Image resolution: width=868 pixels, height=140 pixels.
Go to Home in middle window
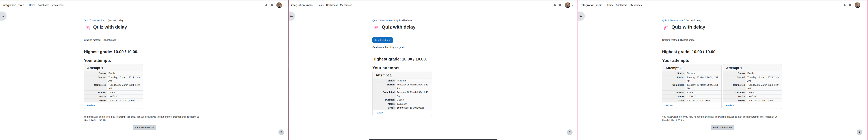click(320, 5)
